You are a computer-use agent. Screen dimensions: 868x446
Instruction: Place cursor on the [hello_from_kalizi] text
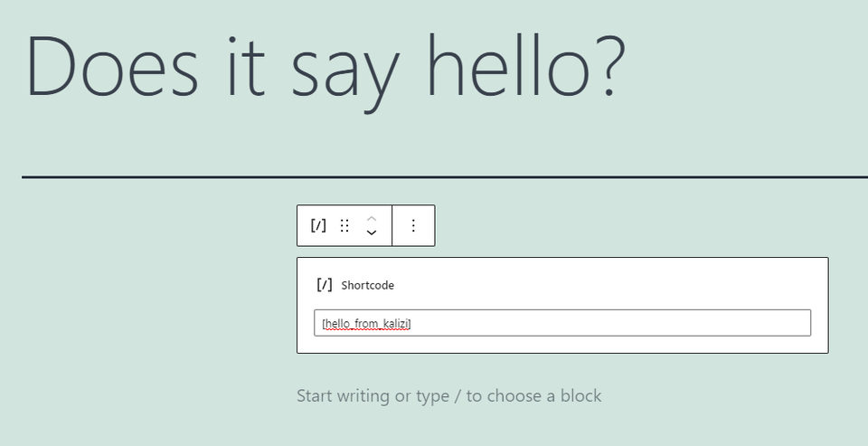[x=366, y=324]
